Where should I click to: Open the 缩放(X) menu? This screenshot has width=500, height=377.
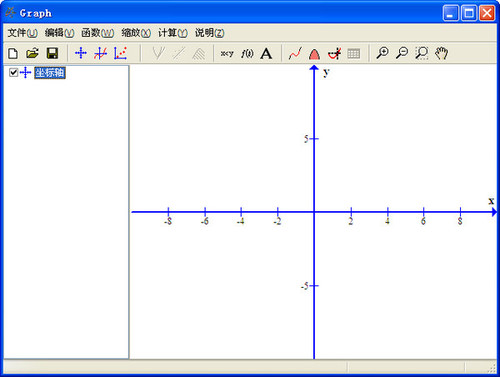pos(136,33)
